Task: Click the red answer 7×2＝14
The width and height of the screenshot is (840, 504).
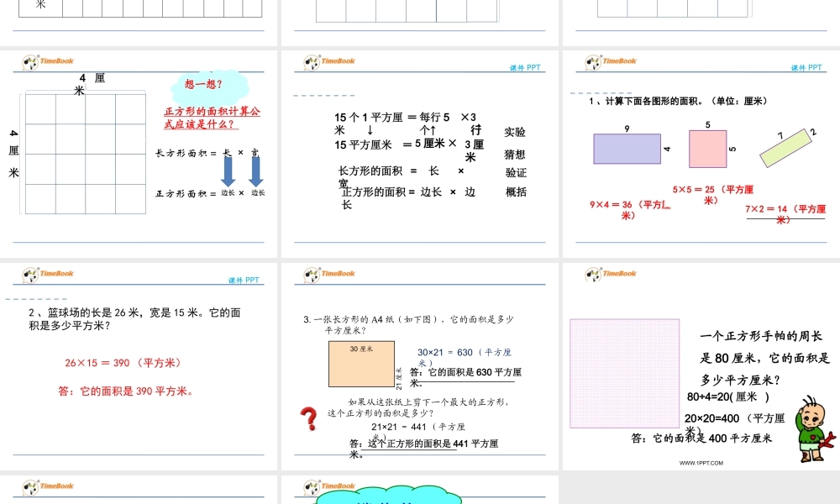Action: [x=785, y=214]
